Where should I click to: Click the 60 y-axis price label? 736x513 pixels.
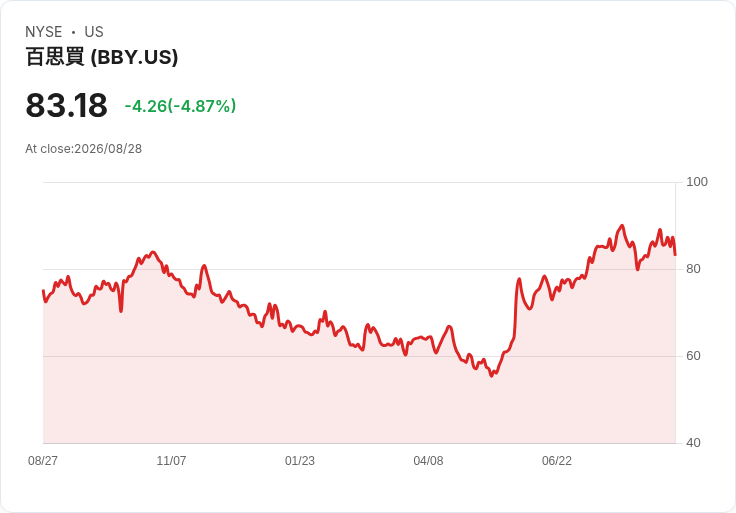693,356
